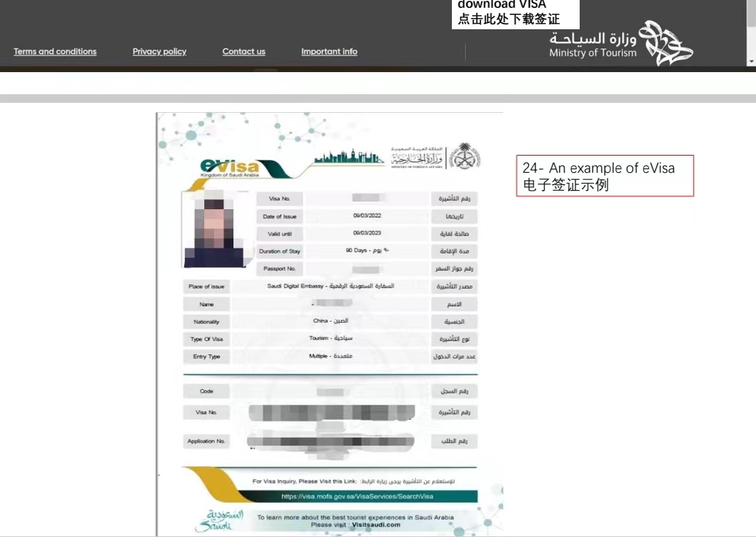Click the blurred applicant photo

pos(215,229)
